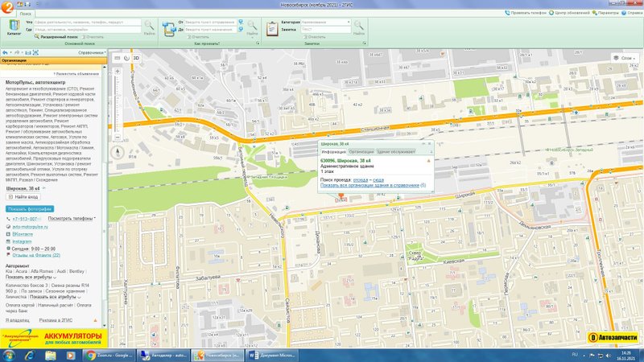Open the Слои layers dropdown
The image size is (644, 362).
pyautogui.click(x=625, y=58)
